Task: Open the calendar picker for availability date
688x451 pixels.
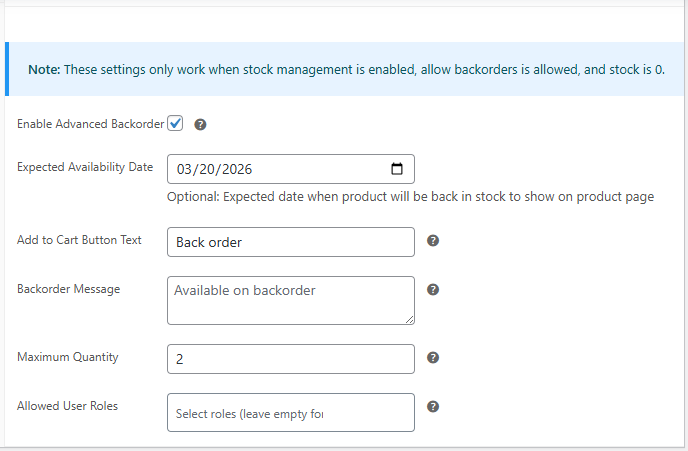Action: (397, 168)
